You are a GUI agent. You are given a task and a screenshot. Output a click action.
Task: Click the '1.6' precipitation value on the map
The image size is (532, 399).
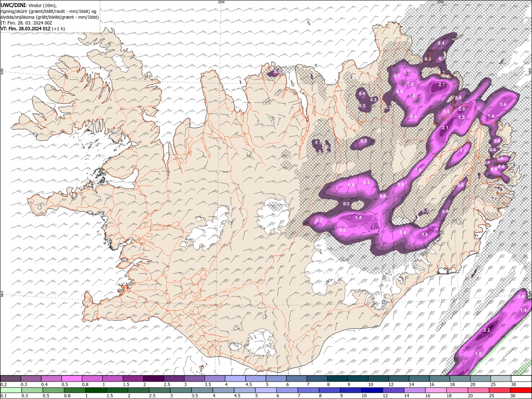(425, 235)
